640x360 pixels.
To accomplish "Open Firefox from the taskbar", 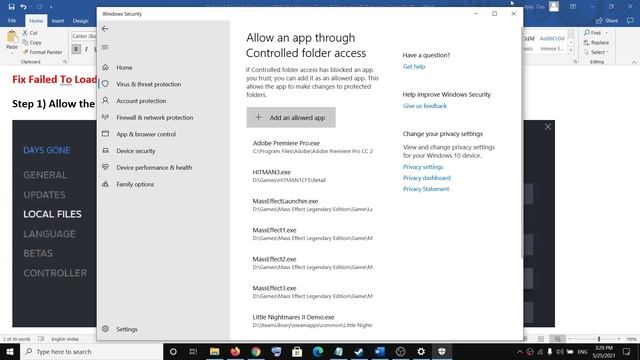I will click(x=235, y=351).
